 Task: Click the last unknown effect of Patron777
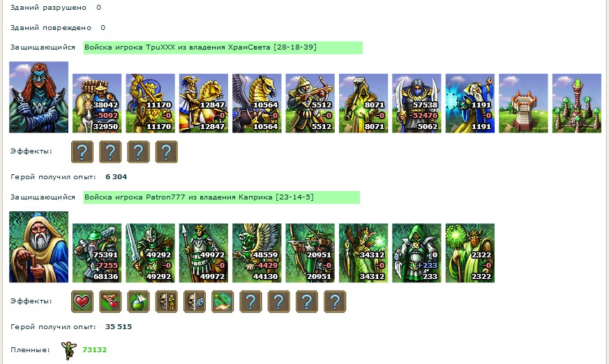335,301
